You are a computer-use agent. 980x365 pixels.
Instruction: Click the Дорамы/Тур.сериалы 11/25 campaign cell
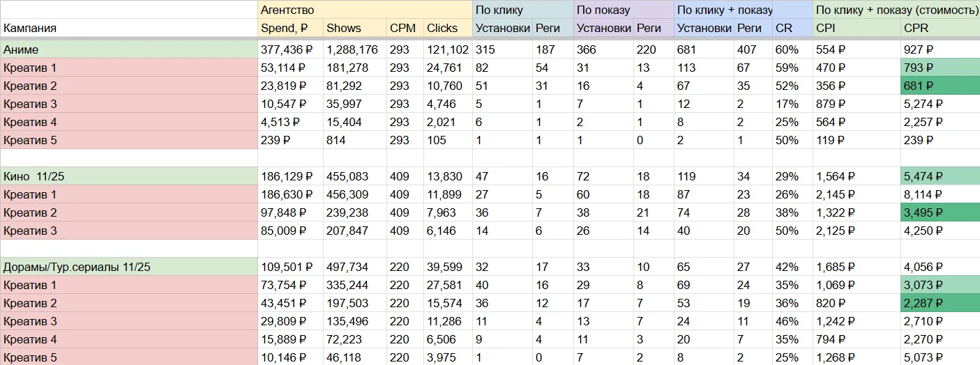pos(129,267)
